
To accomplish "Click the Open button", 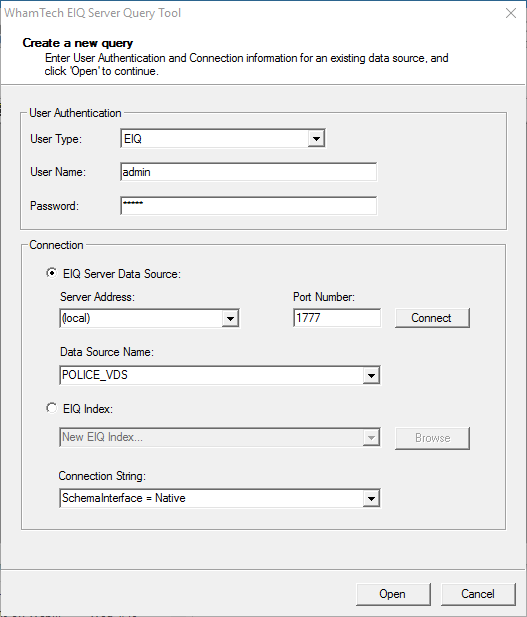I will click(393, 594).
